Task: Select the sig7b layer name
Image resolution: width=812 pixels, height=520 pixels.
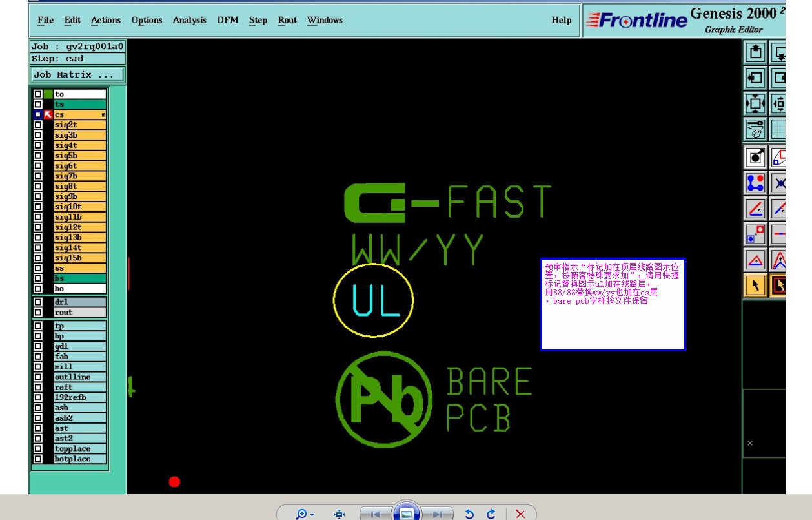Action: click(x=79, y=176)
